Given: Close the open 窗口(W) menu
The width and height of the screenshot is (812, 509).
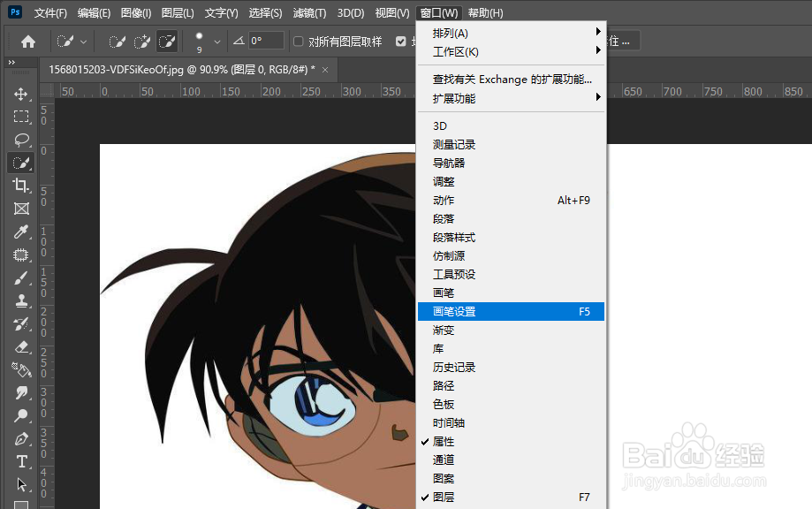Looking at the screenshot, I should [x=439, y=13].
